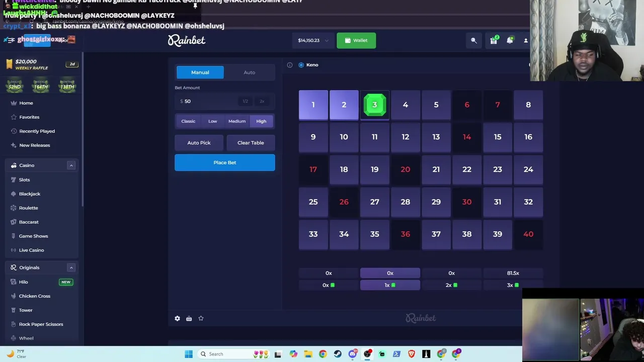This screenshot has height=362, width=644.
Task: Open the Keno info icon
Action: 290,65
